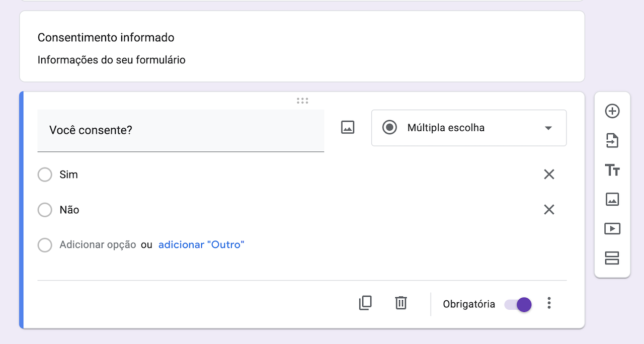The width and height of the screenshot is (644, 344).
Task: Select the 'Sim' radio button
Action: 45,175
